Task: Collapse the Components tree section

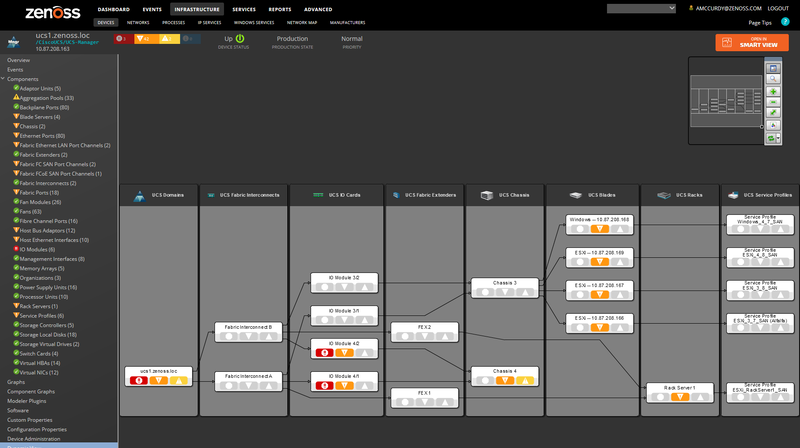Action: [3, 79]
